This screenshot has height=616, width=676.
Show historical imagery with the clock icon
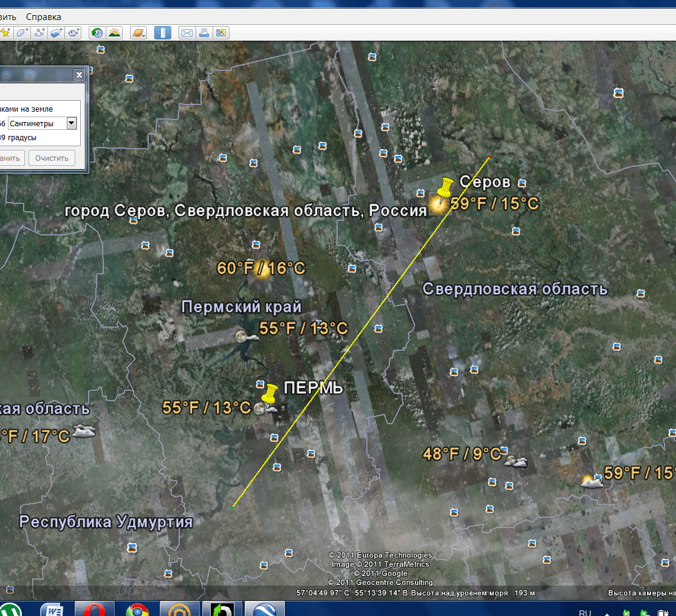click(x=97, y=33)
